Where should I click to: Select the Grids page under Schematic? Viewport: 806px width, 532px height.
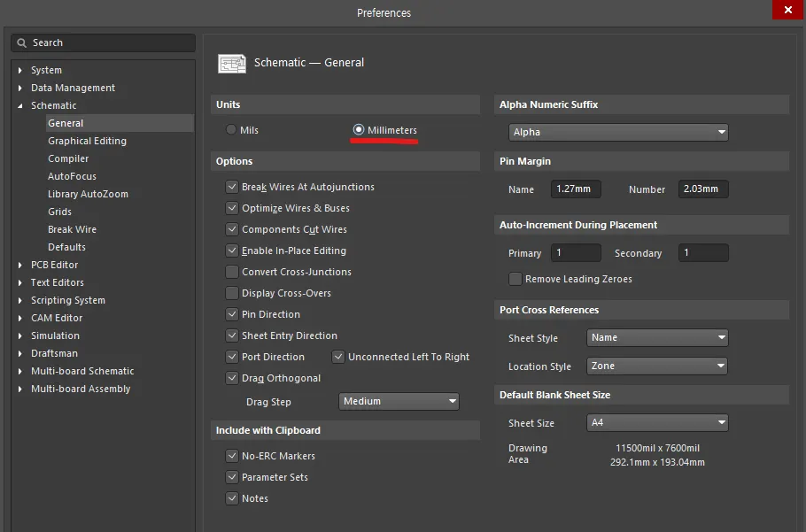pyautogui.click(x=60, y=212)
